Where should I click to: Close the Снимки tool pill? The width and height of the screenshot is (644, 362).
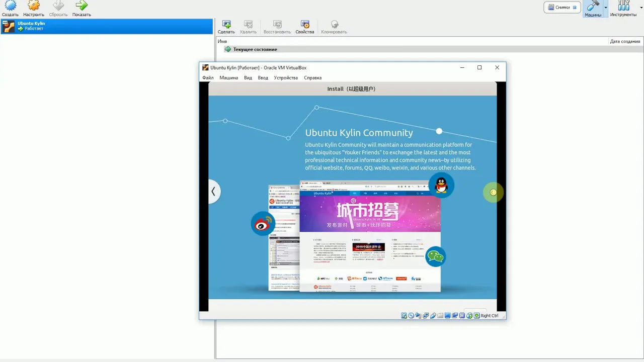[575, 8]
